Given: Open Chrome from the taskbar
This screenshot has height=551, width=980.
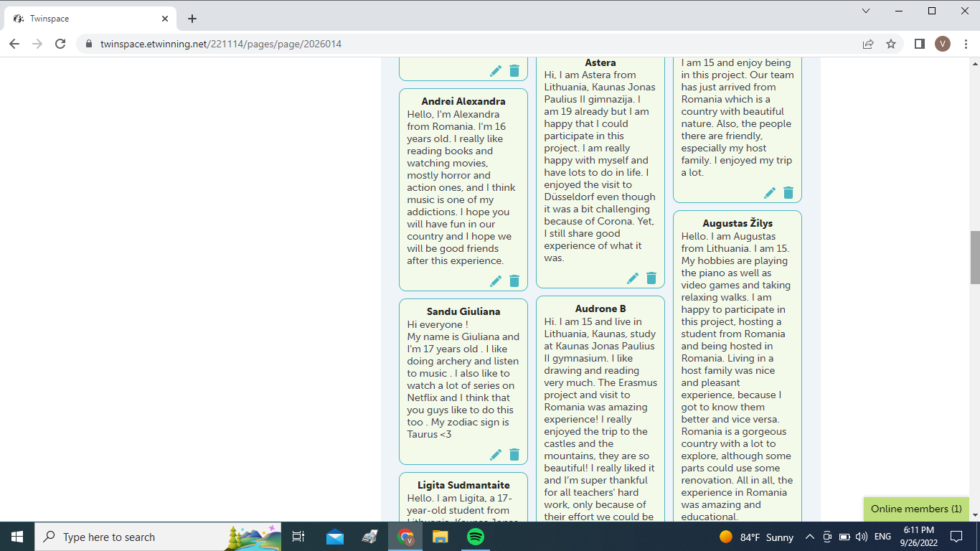Looking at the screenshot, I should (405, 537).
